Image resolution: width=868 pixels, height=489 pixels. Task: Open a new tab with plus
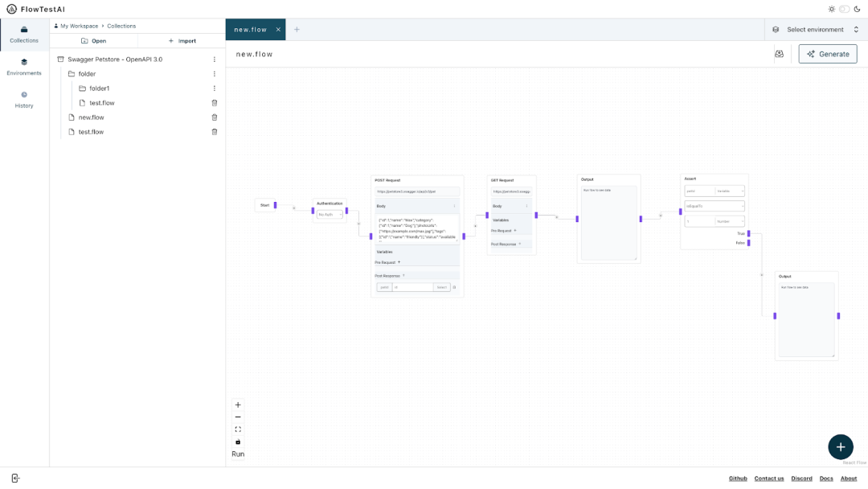click(x=297, y=29)
